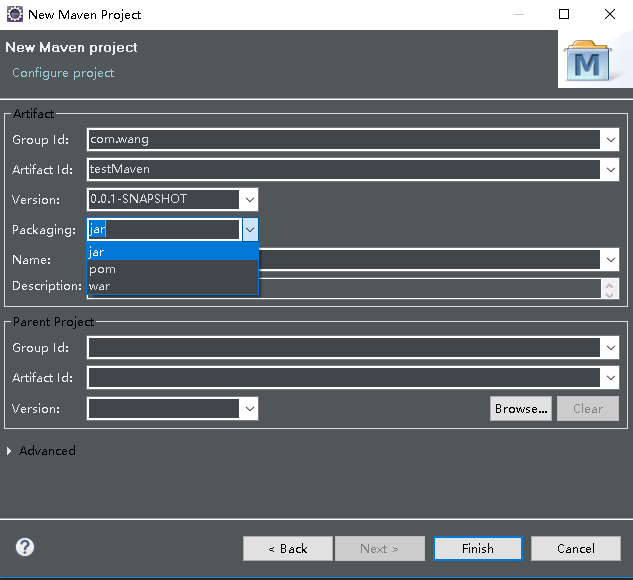Expand the Advanced section
The width and height of the screenshot is (633, 580).
pyautogui.click(x=9, y=451)
